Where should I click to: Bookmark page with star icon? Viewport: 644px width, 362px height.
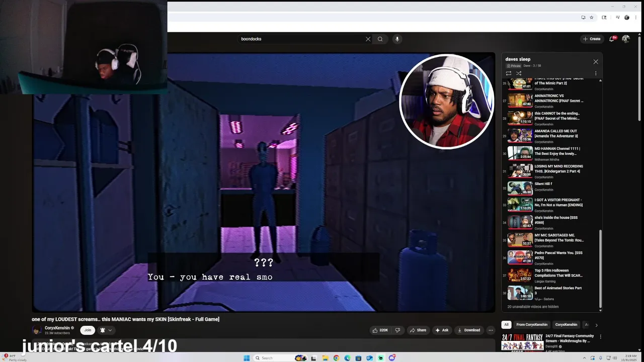pos(591,18)
